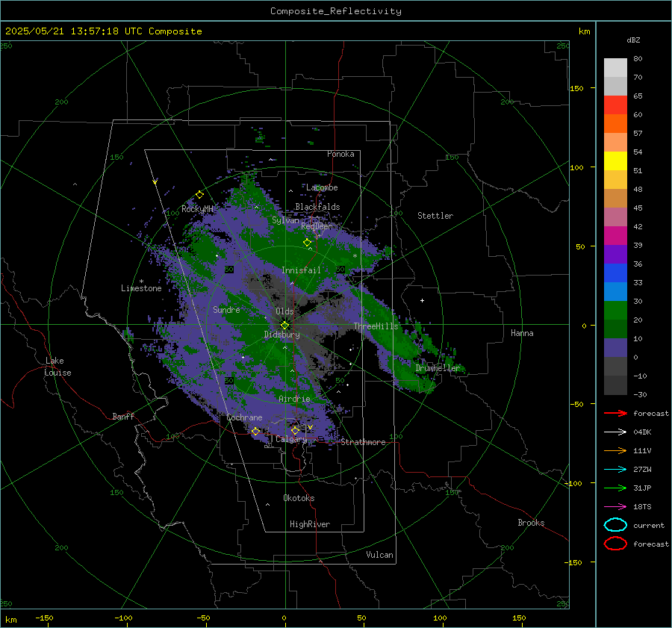Viewport: 672px width, 628px height.
Task: Click the Drumheller city label
Action: [x=438, y=368]
